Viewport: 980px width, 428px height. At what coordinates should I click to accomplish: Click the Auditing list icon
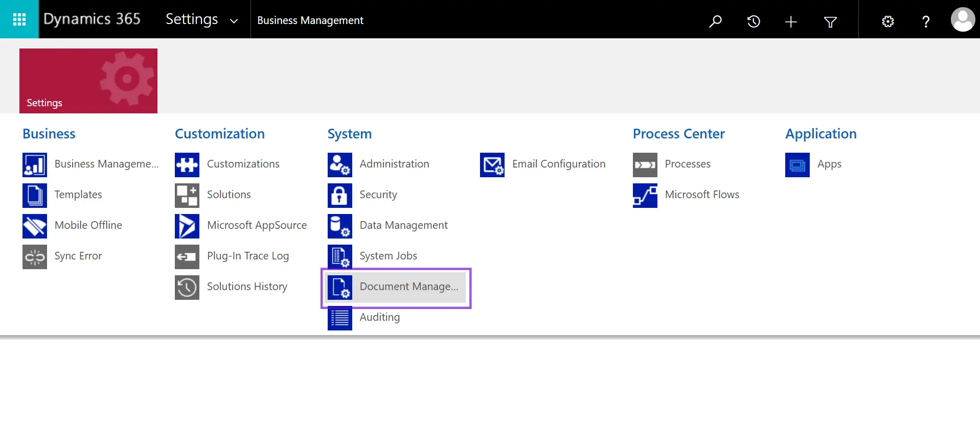[x=340, y=318]
